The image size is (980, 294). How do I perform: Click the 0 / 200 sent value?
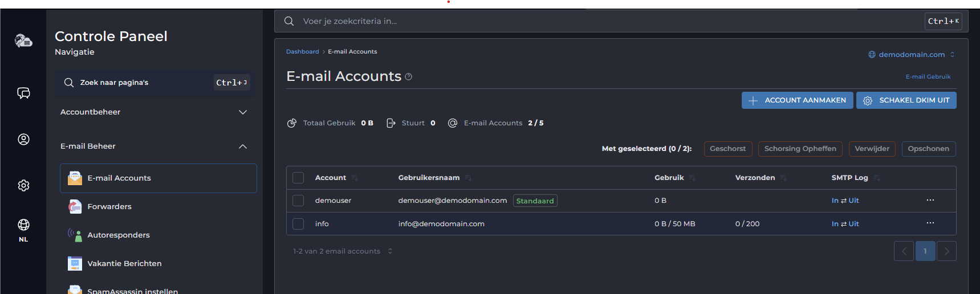[747, 224]
